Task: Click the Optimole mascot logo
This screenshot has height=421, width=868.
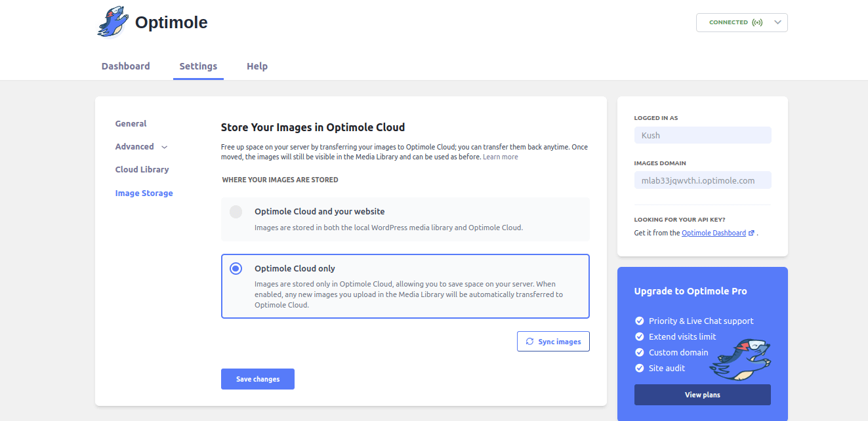Action: (x=113, y=22)
